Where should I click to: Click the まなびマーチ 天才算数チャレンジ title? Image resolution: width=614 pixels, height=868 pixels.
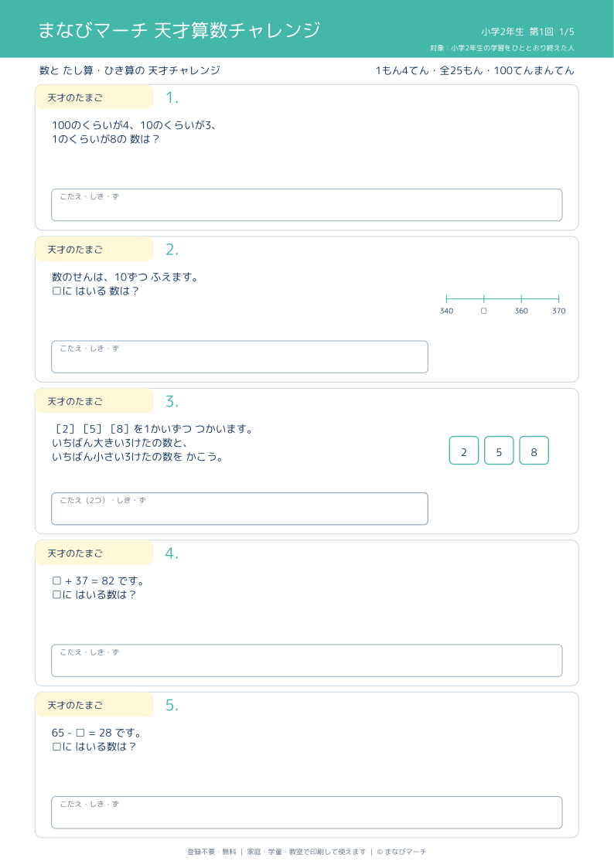click(x=179, y=30)
